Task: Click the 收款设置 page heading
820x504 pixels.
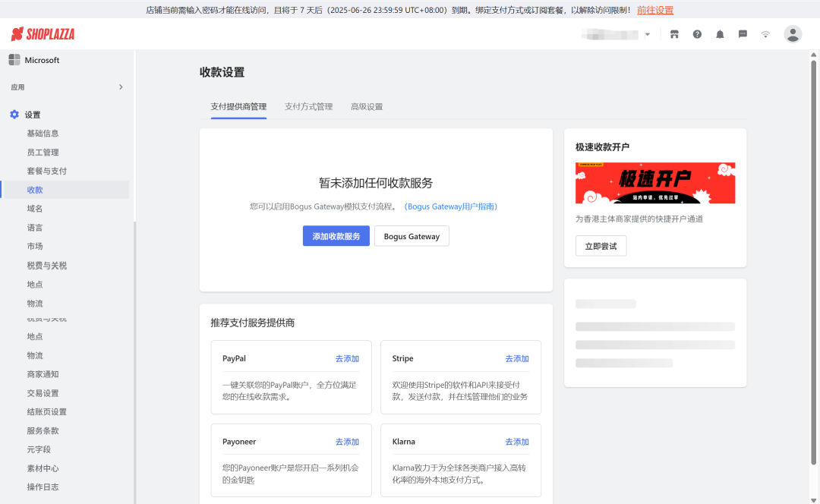Action: [222, 72]
